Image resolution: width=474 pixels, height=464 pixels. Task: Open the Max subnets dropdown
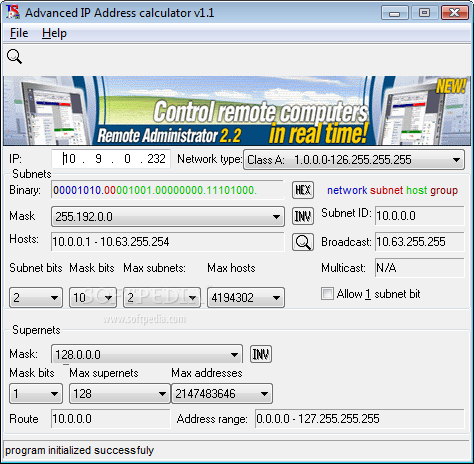(162, 297)
